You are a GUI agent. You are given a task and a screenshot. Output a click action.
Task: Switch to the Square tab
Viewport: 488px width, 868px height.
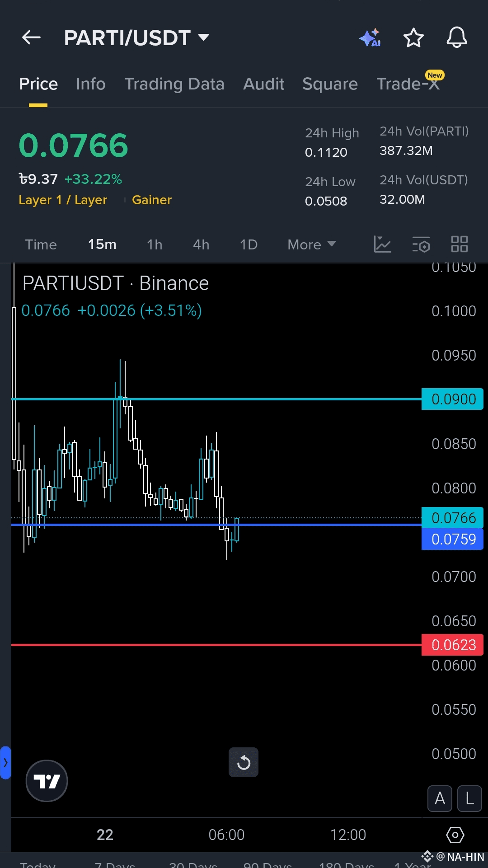[x=330, y=84]
